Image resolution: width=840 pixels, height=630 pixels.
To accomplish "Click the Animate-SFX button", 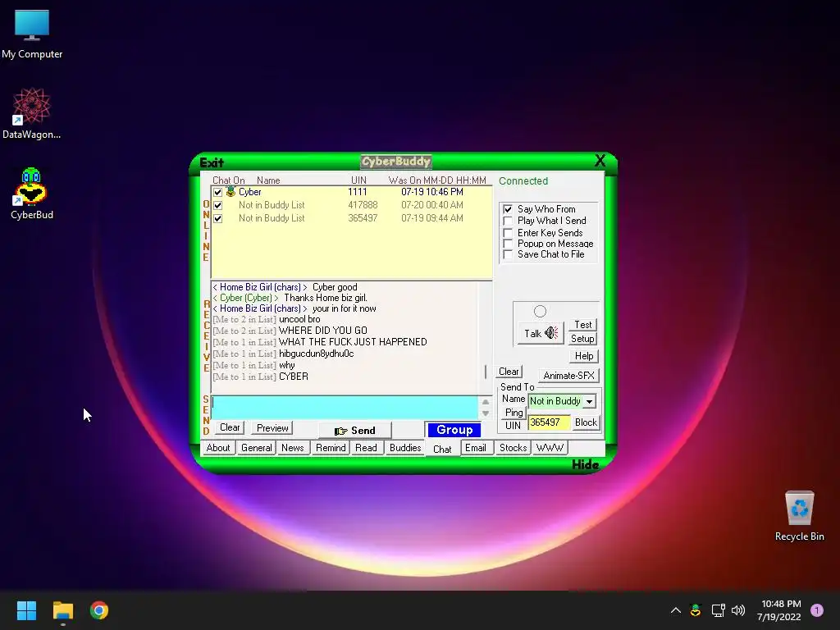I will [568, 376].
